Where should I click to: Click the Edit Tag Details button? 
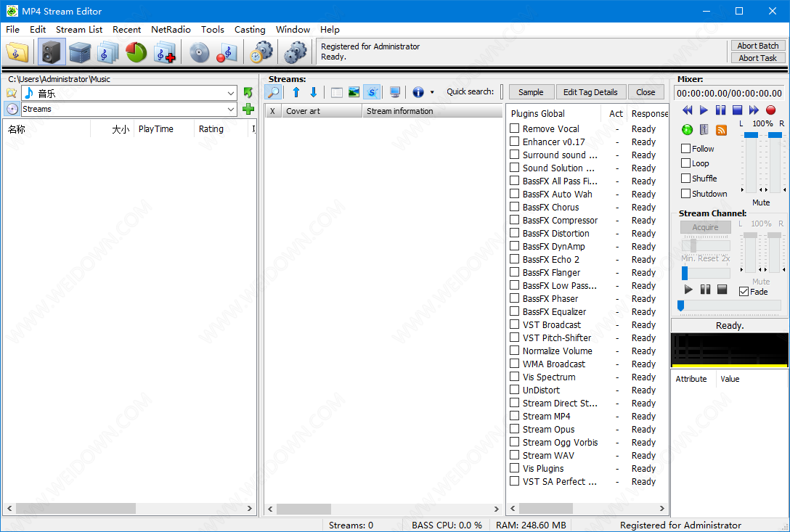(590, 92)
